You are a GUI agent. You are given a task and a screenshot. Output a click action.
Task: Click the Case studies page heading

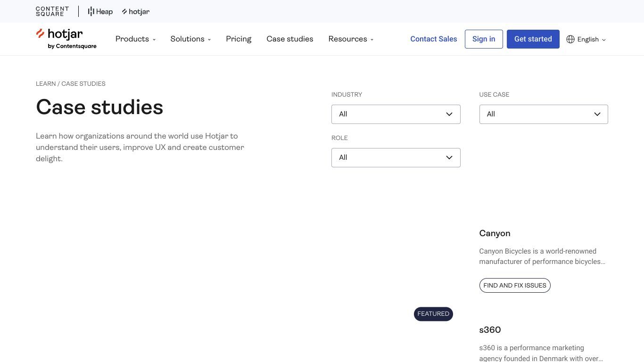tap(99, 107)
